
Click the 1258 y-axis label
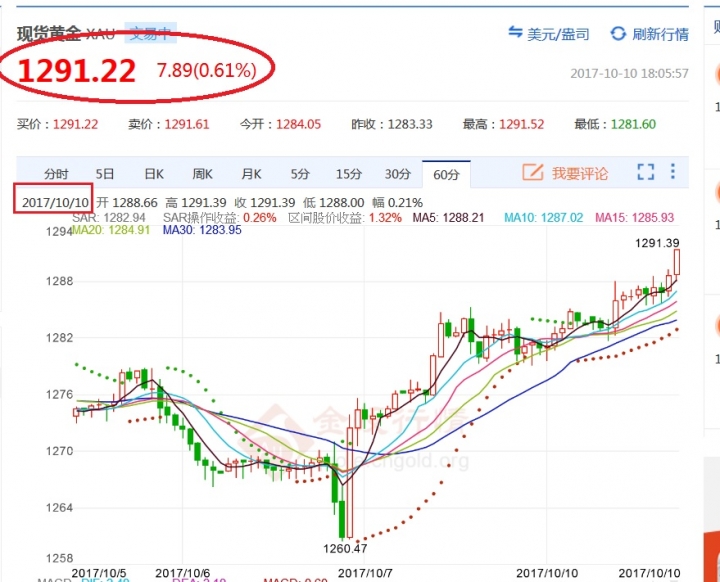pos(59,559)
